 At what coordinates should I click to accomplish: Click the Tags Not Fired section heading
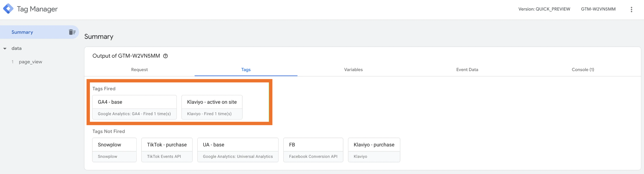tap(109, 131)
